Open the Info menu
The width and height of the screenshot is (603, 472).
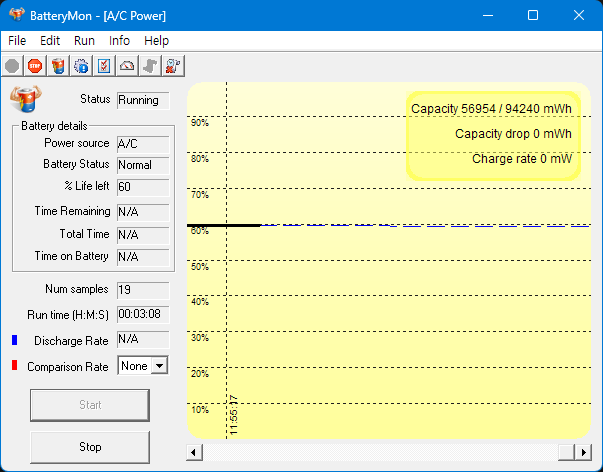point(119,40)
